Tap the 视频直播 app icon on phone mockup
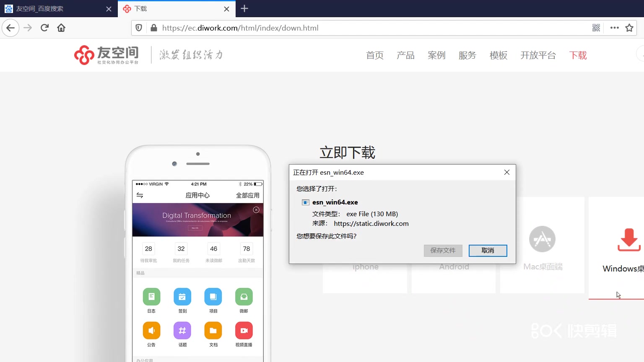 244,331
